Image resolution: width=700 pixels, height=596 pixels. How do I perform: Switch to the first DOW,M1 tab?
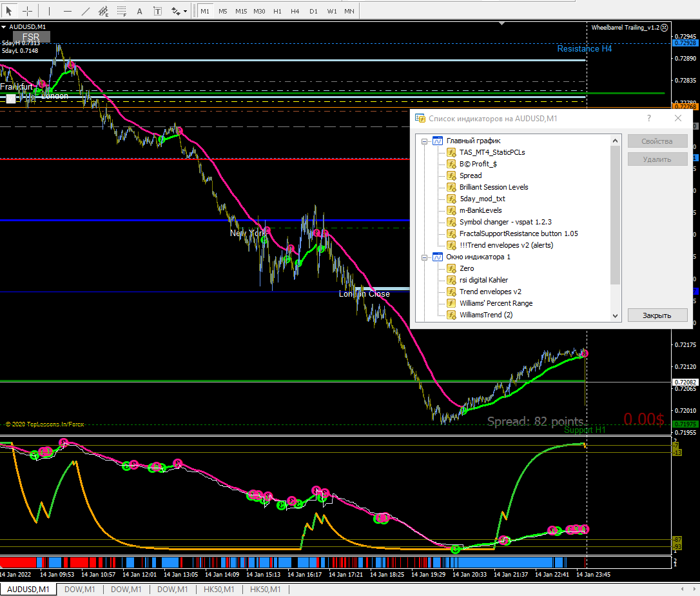(x=79, y=590)
